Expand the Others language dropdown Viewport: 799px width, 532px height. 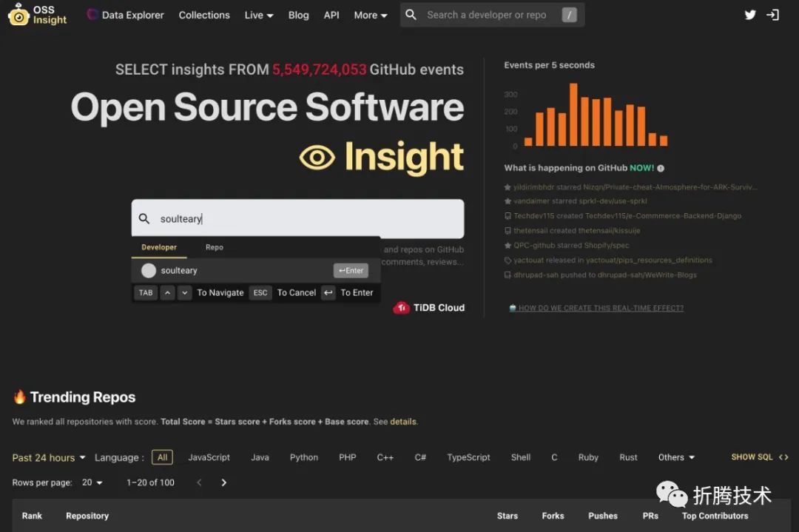click(676, 457)
